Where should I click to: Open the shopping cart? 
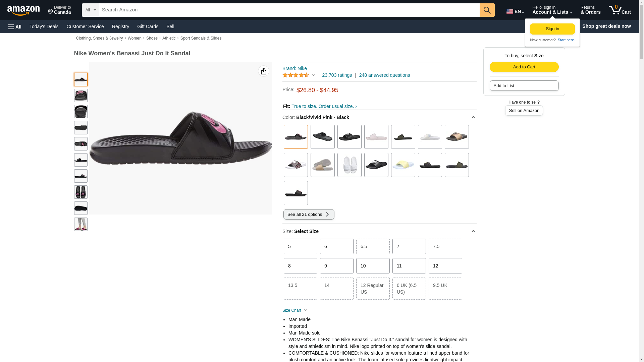pyautogui.click(x=620, y=10)
